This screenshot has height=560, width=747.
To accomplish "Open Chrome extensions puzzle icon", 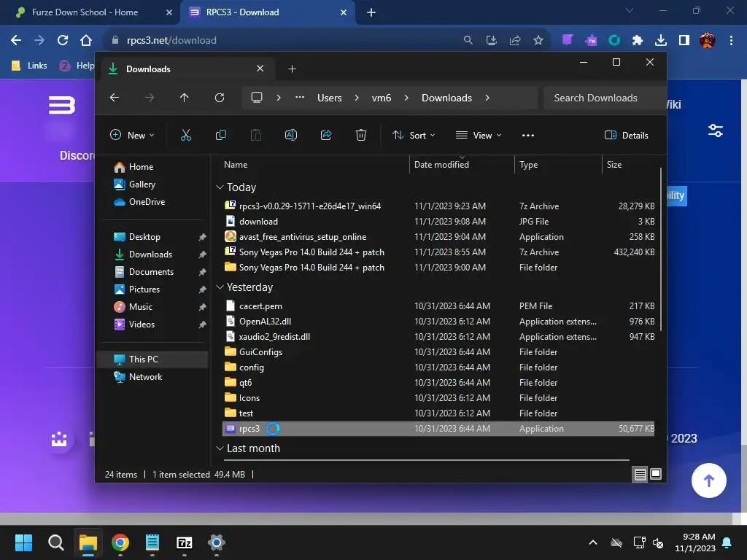I will 638,41.
